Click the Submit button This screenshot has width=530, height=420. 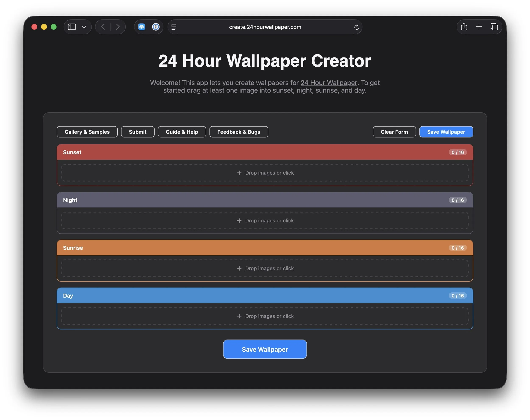[138, 132]
